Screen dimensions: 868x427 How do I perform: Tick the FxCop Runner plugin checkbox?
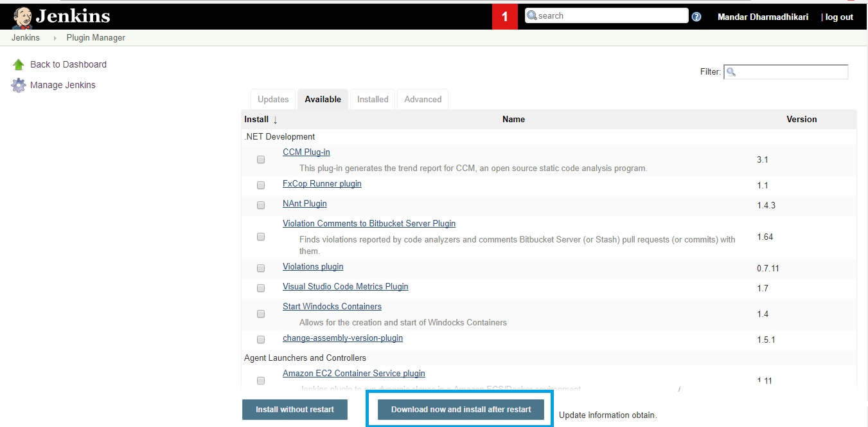[x=261, y=185]
